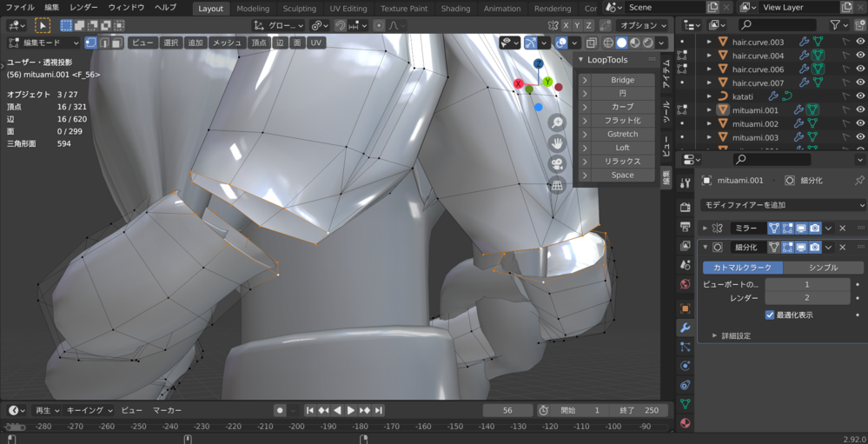The width and height of the screenshot is (868, 444).
Task: Open the 編集モード mode dropdown
Action: [43, 43]
